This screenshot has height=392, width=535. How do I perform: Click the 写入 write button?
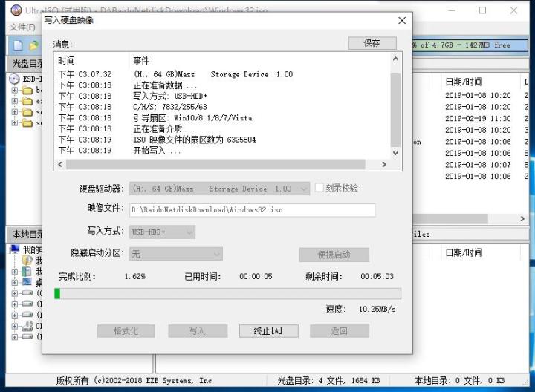click(198, 331)
